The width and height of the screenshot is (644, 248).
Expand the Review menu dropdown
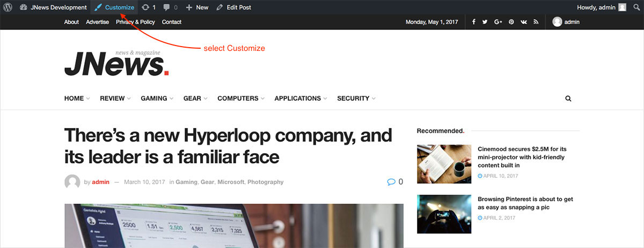click(x=115, y=99)
